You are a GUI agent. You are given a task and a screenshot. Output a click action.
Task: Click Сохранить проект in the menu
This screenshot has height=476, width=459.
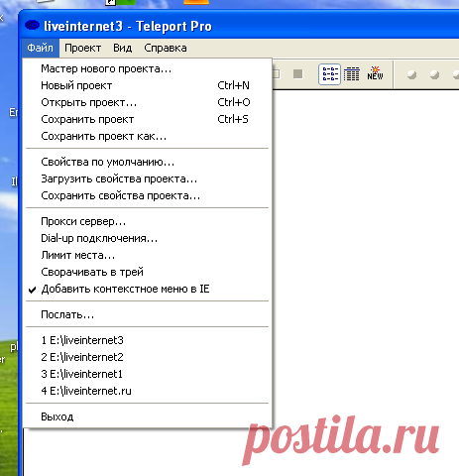coord(148,119)
